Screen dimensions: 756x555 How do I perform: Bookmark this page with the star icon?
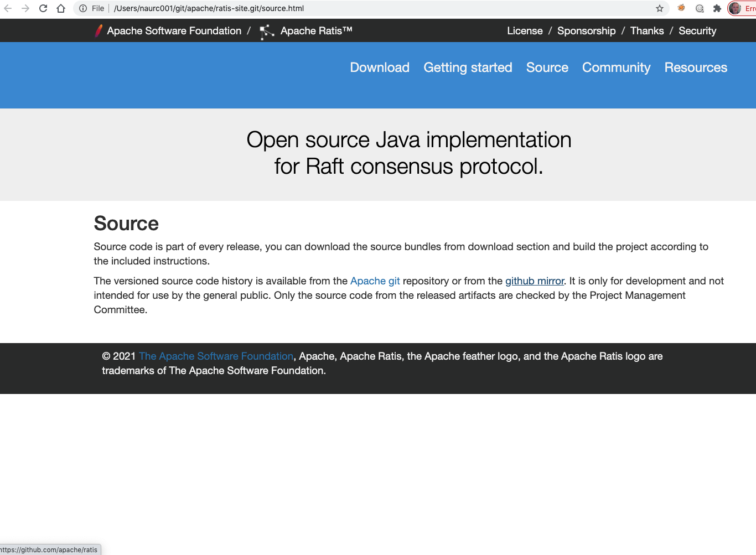pyautogui.click(x=660, y=8)
